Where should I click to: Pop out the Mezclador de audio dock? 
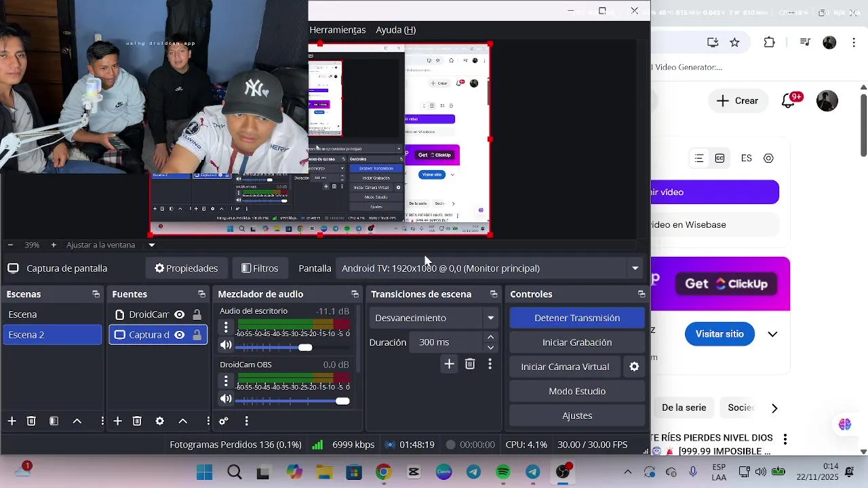point(355,294)
